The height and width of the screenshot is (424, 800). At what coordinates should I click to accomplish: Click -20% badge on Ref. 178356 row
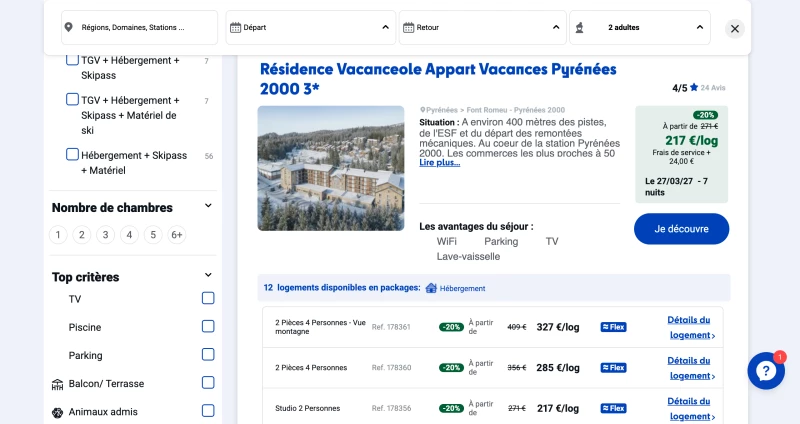(451, 408)
